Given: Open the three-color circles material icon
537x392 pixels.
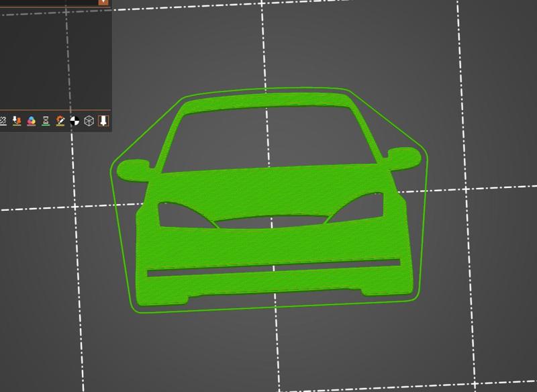Looking at the screenshot, I should pyautogui.click(x=31, y=121).
